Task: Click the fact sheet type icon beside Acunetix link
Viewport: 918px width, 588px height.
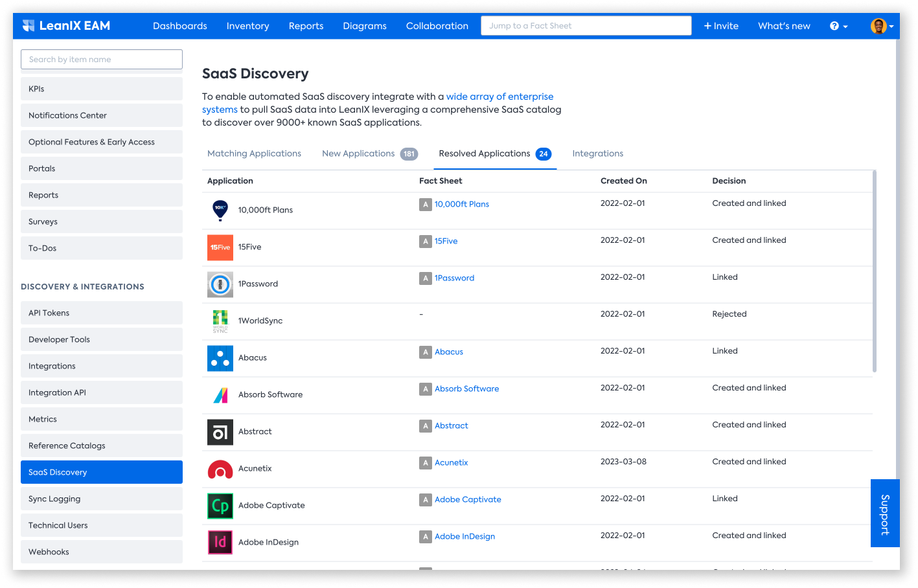Action: [x=426, y=463]
